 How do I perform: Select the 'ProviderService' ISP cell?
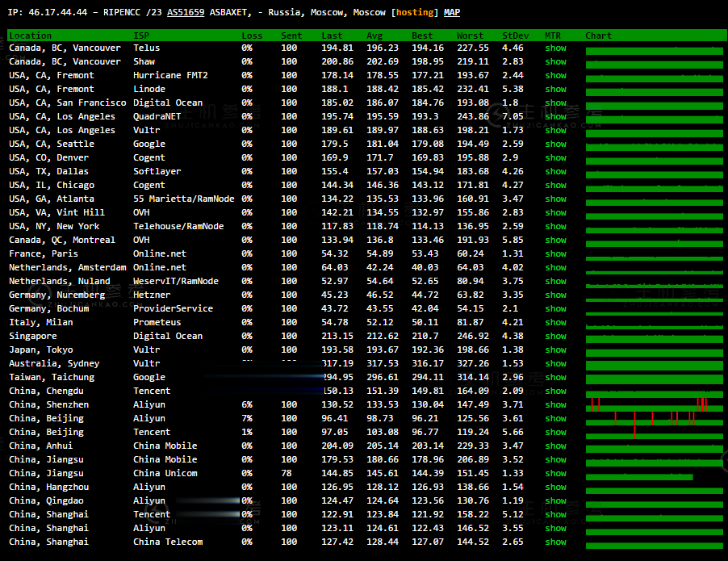174,309
